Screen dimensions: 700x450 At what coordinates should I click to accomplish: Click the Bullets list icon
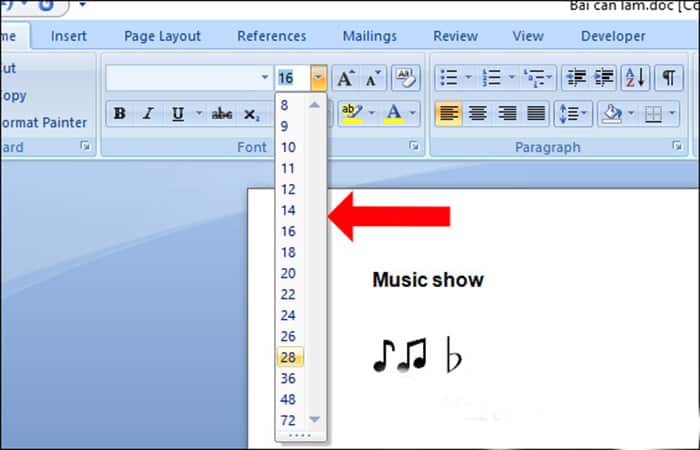click(x=449, y=78)
